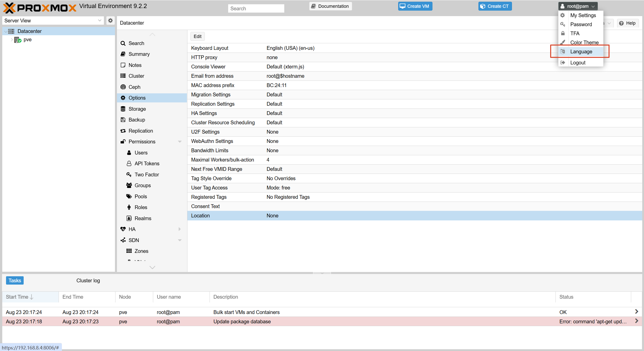The width and height of the screenshot is (644, 351).
Task: Select the Tag Style Override row
Action: pyautogui.click(x=415, y=178)
